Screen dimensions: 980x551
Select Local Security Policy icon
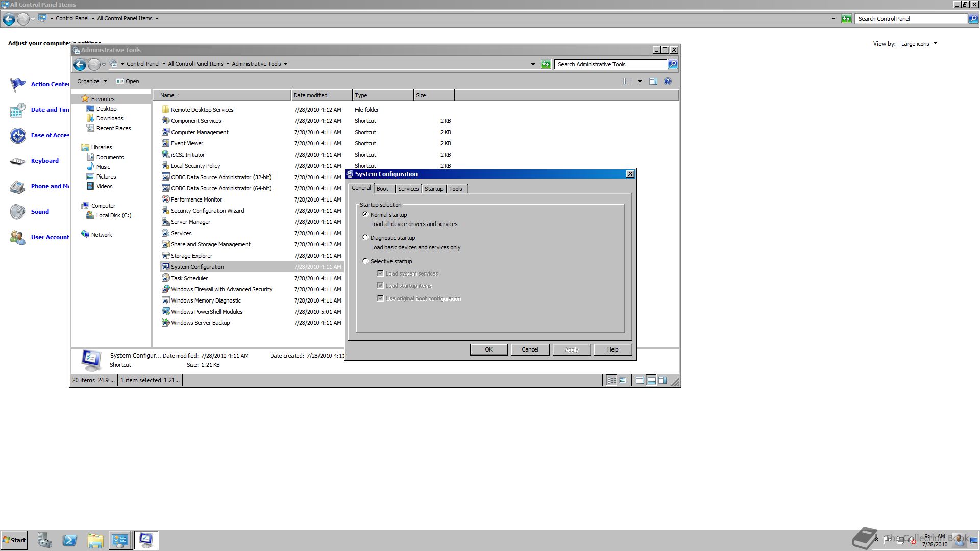[x=165, y=166]
